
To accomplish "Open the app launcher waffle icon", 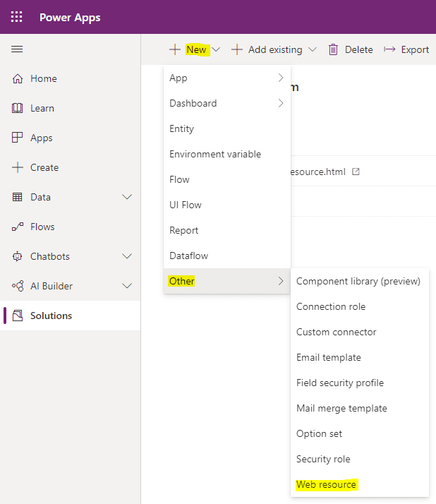I will [17, 17].
